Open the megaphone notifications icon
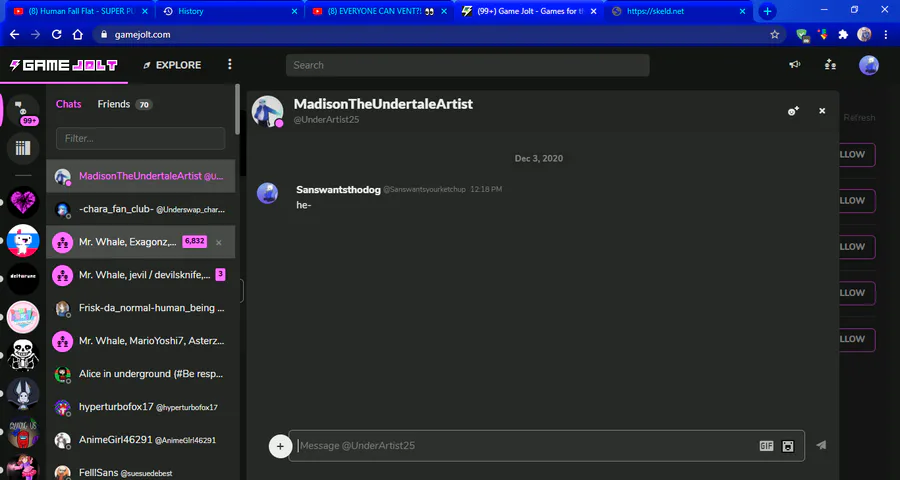The width and height of the screenshot is (900, 480). tap(795, 65)
